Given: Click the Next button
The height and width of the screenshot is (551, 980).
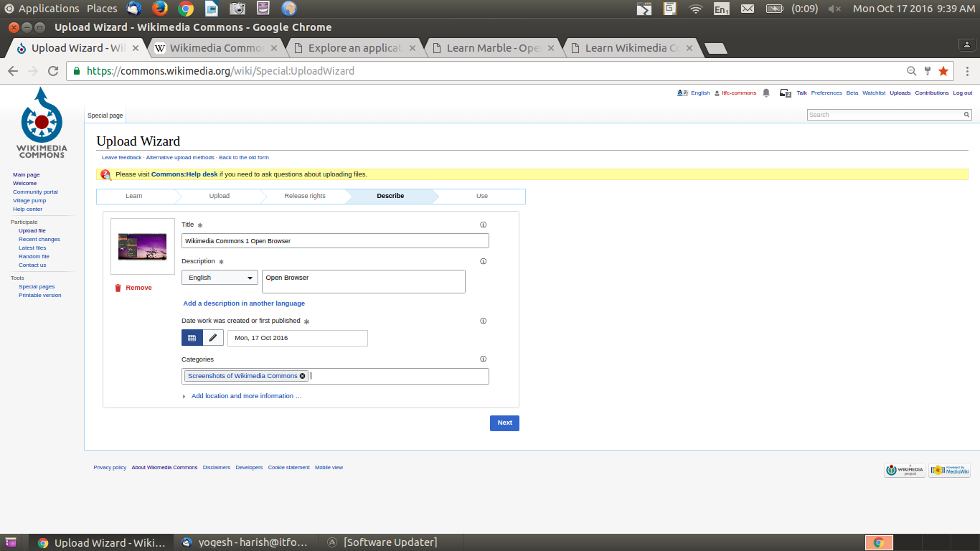Looking at the screenshot, I should [504, 423].
